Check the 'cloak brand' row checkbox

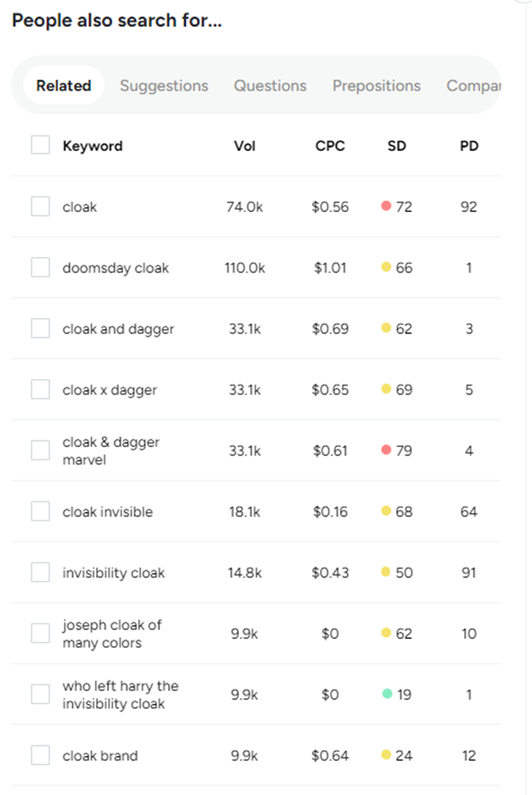pos(40,755)
